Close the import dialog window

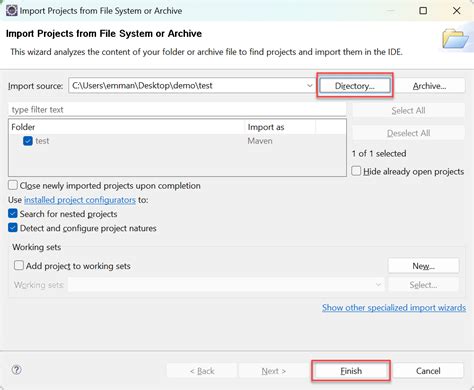click(457, 11)
